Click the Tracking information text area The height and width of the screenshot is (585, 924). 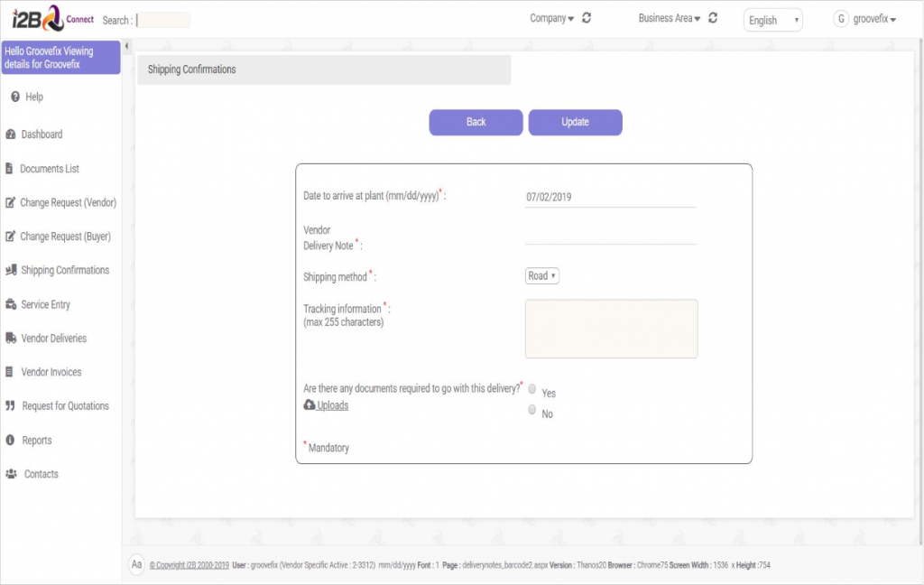pyautogui.click(x=611, y=329)
